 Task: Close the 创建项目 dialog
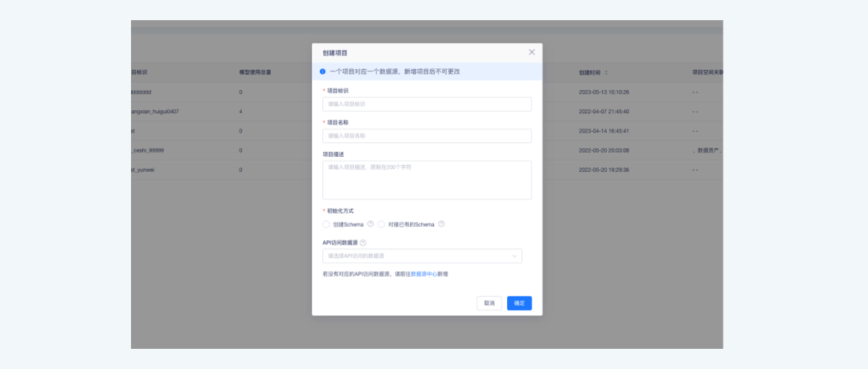[531, 52]
